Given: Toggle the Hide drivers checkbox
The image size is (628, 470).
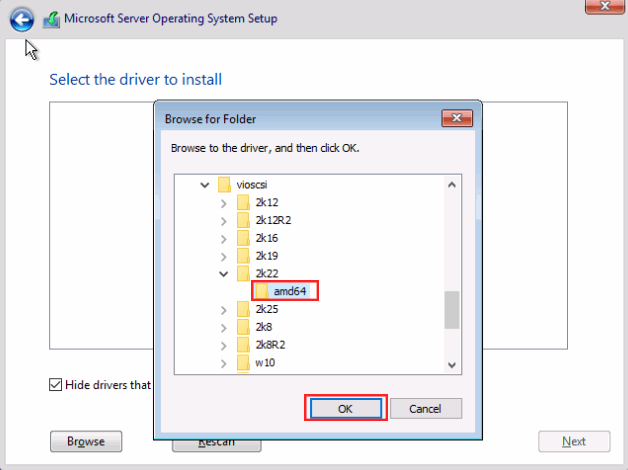Looking at the screenshot, I should [55, 384].
